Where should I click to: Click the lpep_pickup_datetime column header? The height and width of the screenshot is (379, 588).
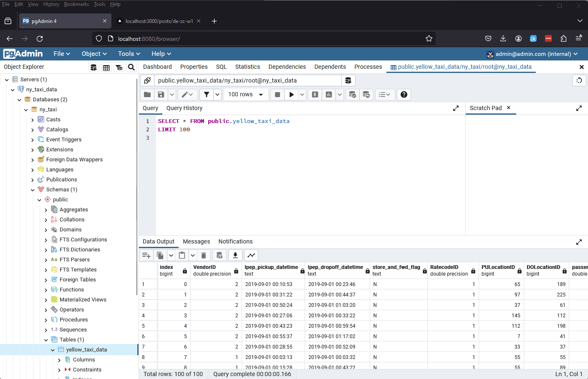274,270
